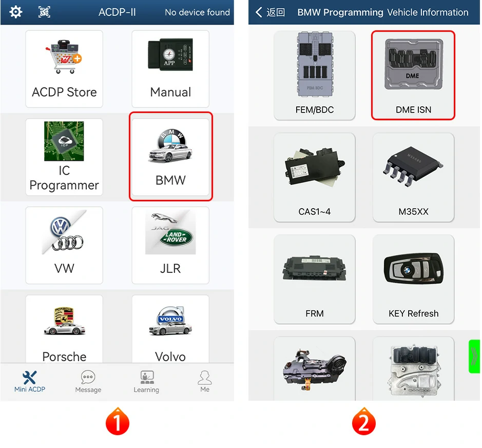Go back using the 返回 button
The image size is (482, 448).
[x=270, y=12]
